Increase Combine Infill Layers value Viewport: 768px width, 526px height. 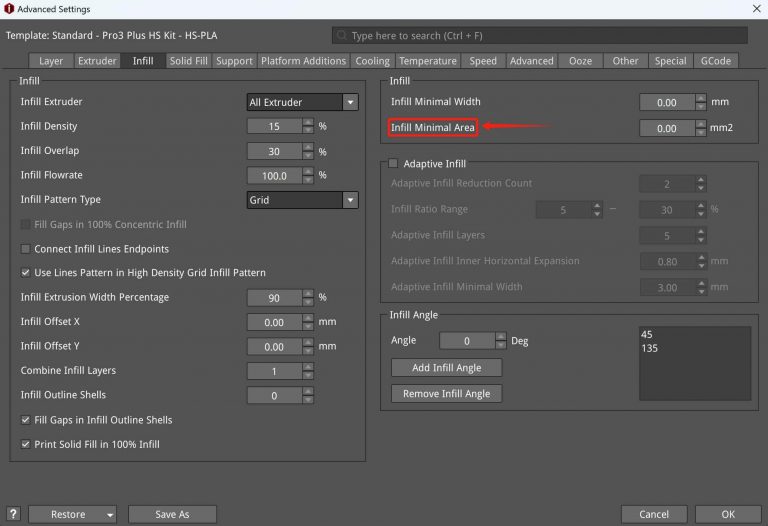pos(309,366)
